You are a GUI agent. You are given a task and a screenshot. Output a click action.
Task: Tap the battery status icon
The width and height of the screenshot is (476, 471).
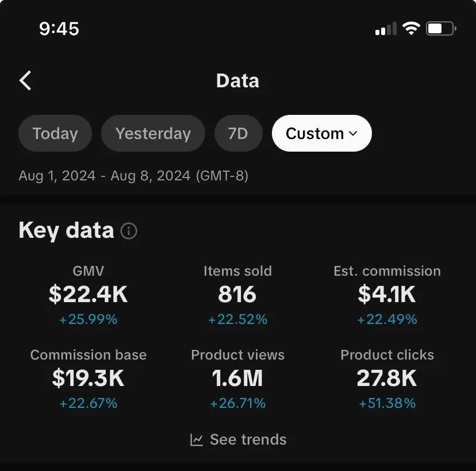coord(441,29)
